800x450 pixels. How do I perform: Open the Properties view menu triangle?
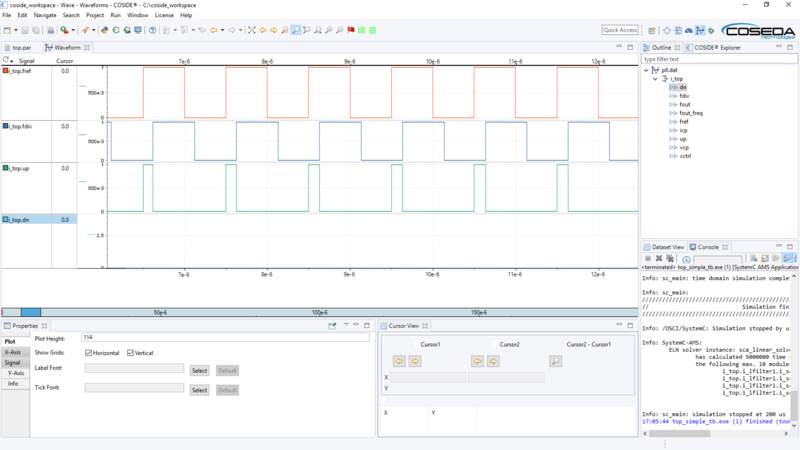[346, 325]
